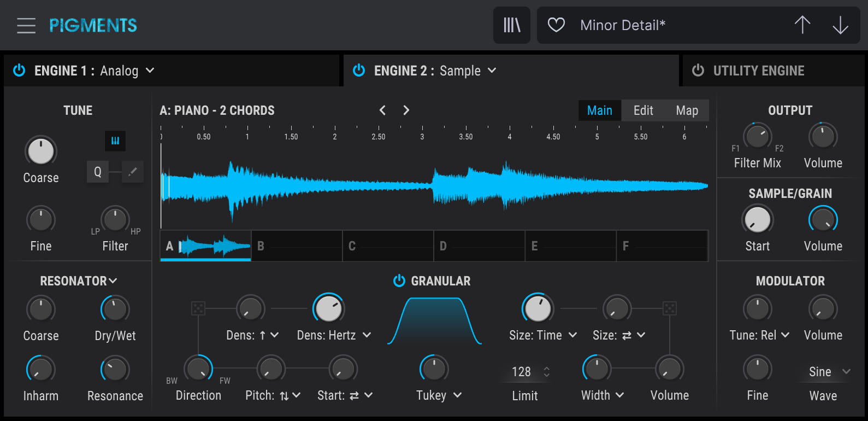Click the pencil edit icon beside Q
This screenshot has width=868, height=421.
coord(132,172)
